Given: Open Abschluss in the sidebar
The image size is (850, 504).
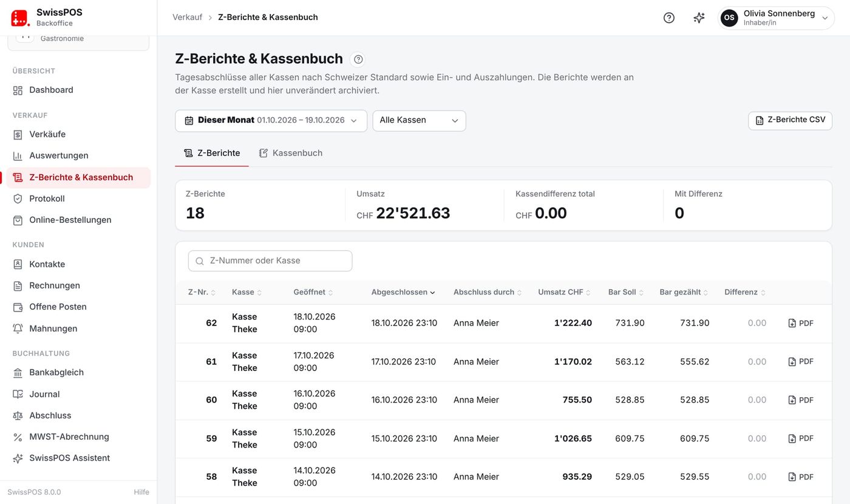Looking at the screenshot, I should point(78,415).
